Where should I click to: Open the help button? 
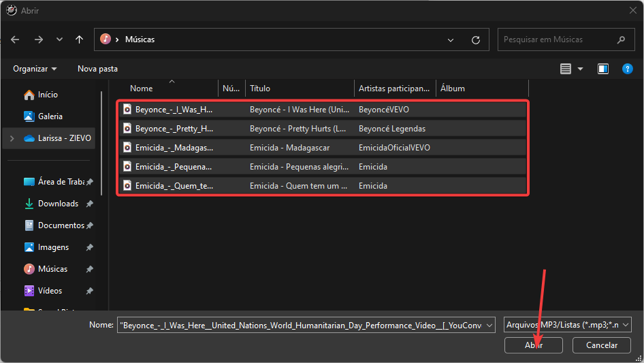[x=627, y=69]
